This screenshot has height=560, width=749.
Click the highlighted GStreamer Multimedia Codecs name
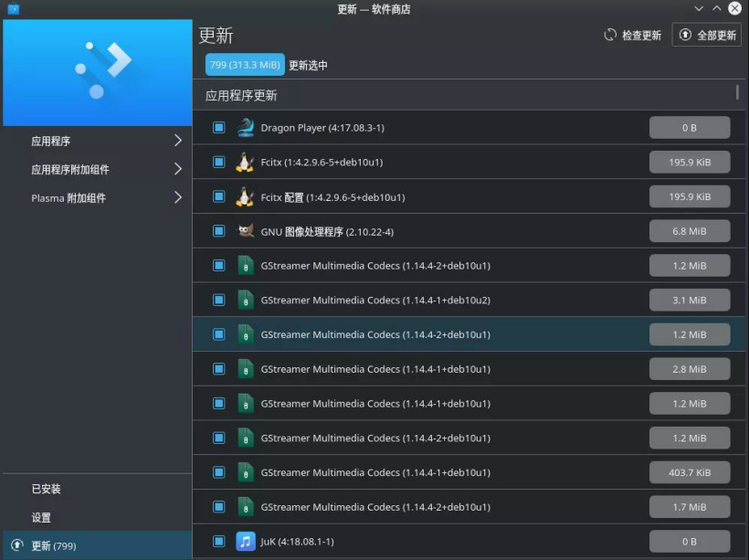pyautogui.click(x=375, y=334)
